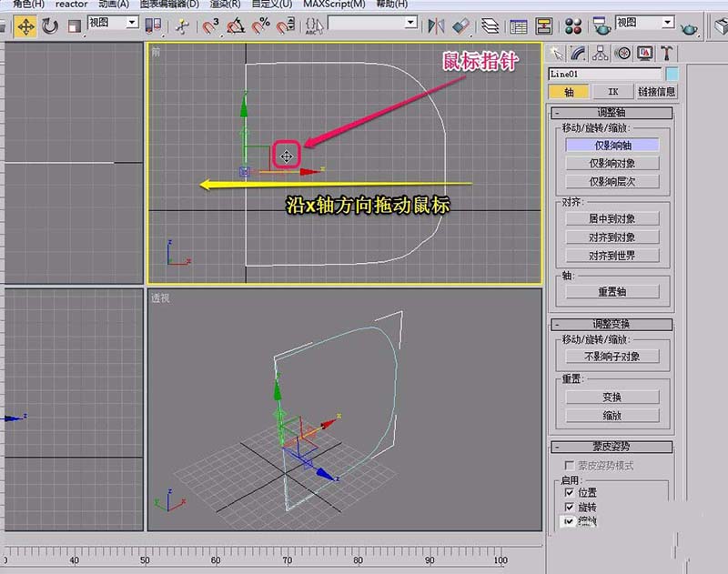Click the 变换 reset button

[612, 398]
